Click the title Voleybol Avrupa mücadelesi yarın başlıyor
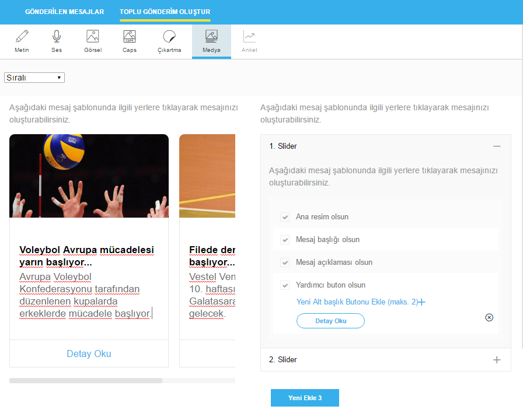 click(87, 256)
